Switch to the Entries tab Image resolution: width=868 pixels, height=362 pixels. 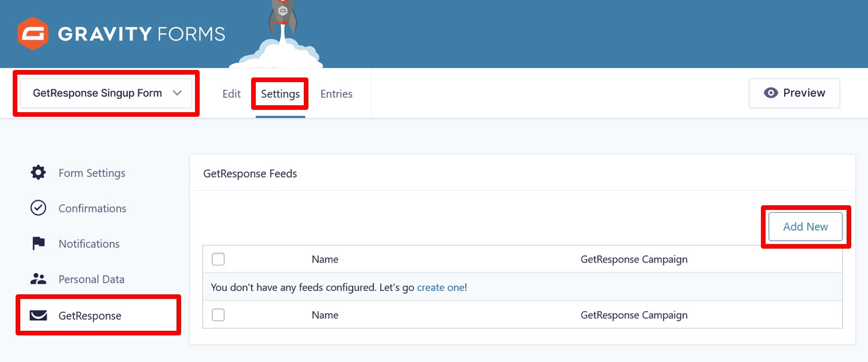point(336,94)
